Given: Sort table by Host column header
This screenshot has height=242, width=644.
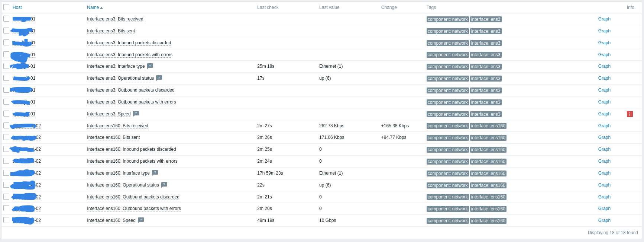Looking at the screenshot, I should click(x=17, y=7).
